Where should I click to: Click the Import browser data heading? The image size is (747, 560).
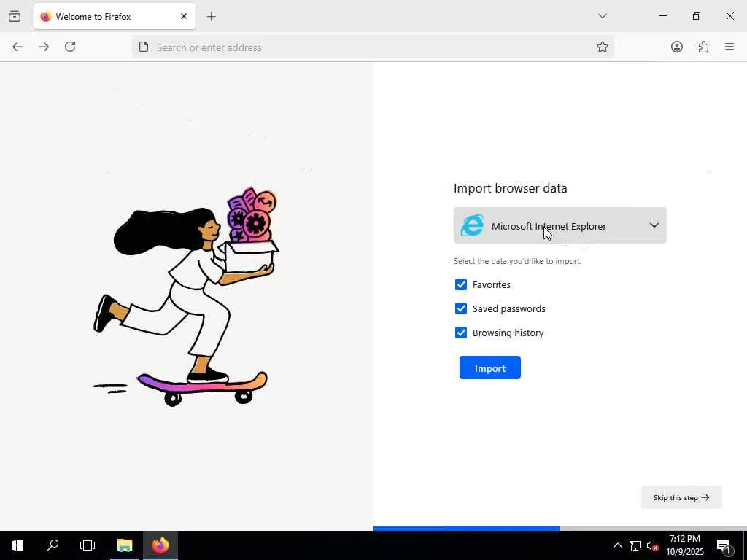point(510,188)
